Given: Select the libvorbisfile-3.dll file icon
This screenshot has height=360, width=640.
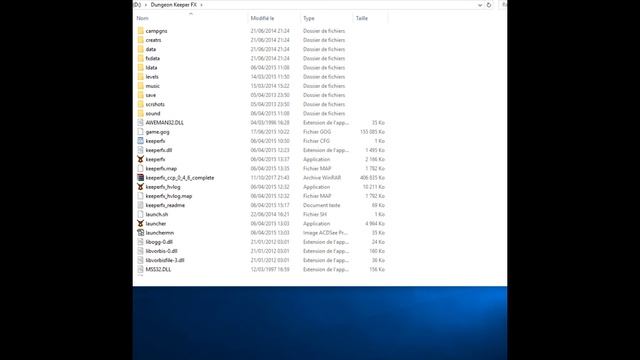Looking at the screenshot, I should coord(140,260).
